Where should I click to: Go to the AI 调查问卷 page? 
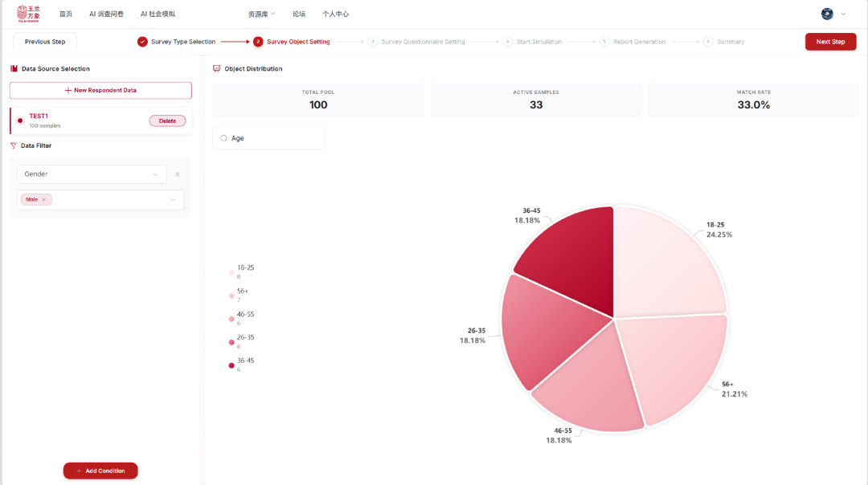106,14
